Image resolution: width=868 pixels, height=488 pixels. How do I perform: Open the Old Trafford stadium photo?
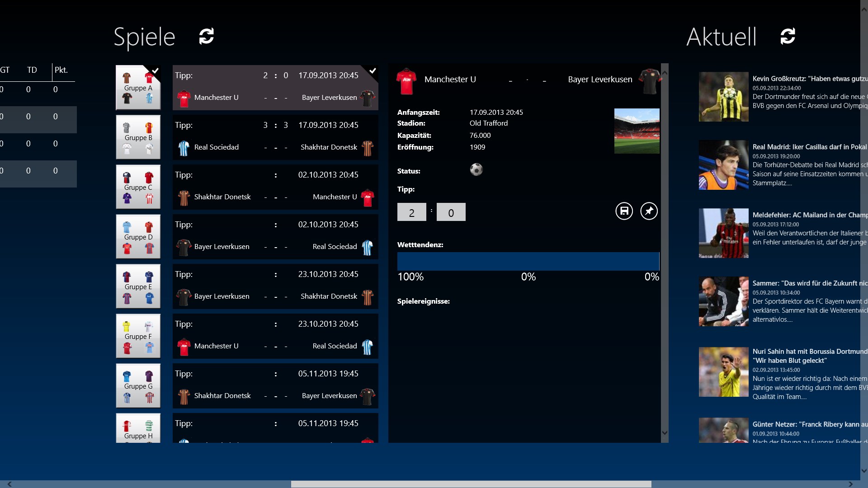(637, 131)
